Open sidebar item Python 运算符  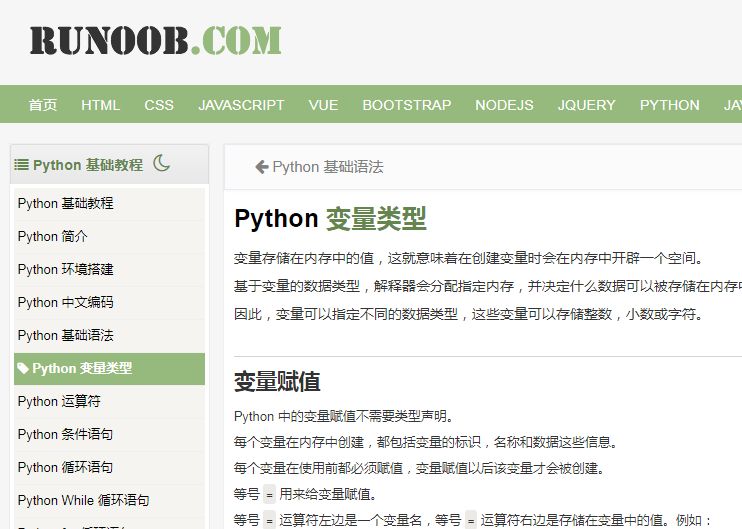(109, 402)
